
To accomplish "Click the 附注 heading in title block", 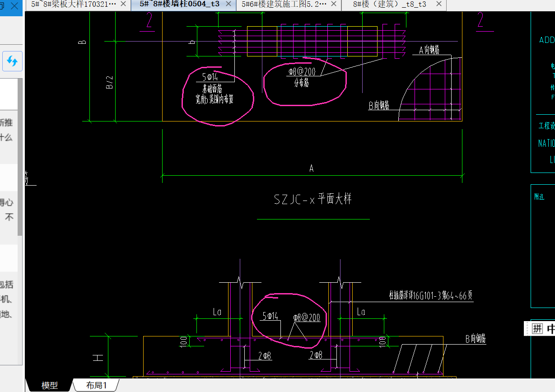I will [539, 197].
